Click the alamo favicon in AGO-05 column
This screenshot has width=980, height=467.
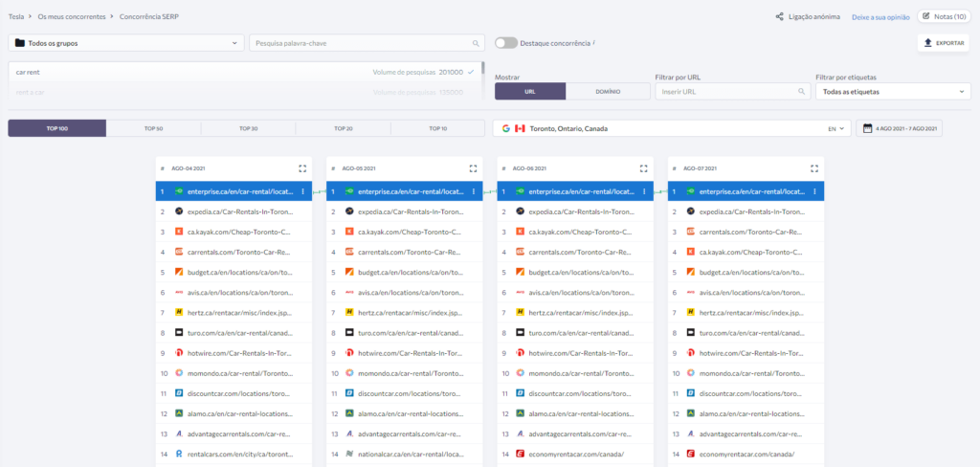coord(348,413)
